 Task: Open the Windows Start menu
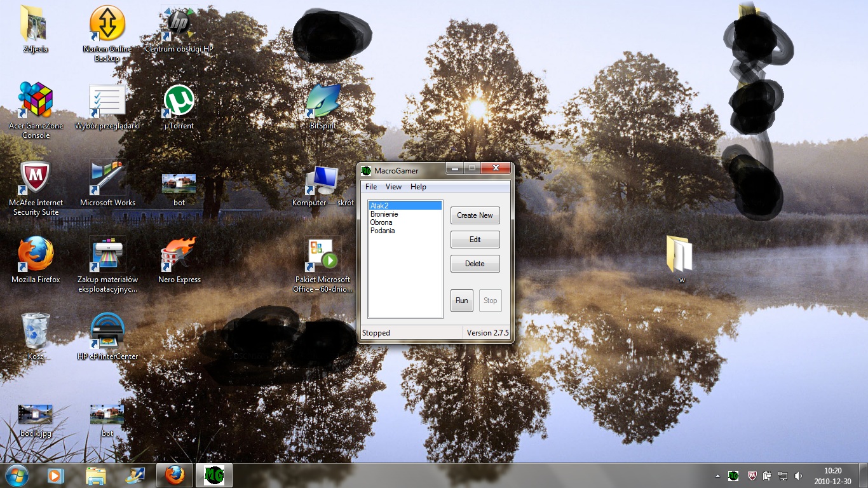coord(17,475)
